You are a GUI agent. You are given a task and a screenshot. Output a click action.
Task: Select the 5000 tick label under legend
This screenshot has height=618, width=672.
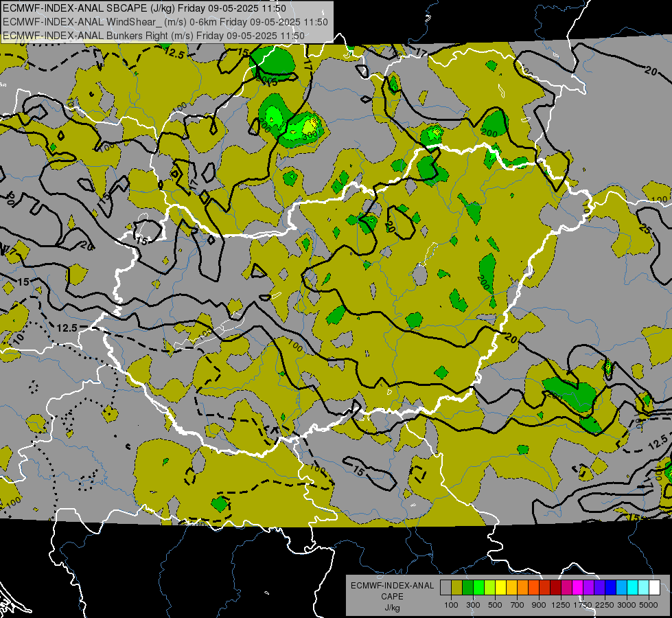[648, 605]
